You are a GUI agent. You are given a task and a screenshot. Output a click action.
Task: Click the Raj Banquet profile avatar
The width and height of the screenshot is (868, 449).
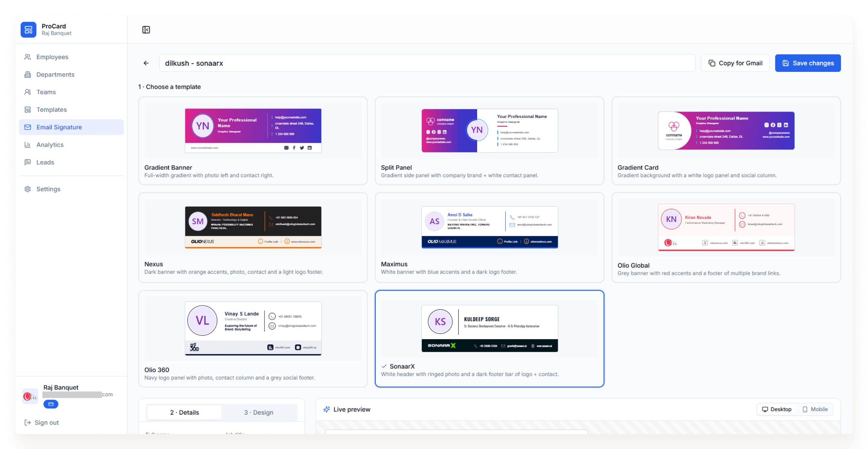(x=30, y=396)
